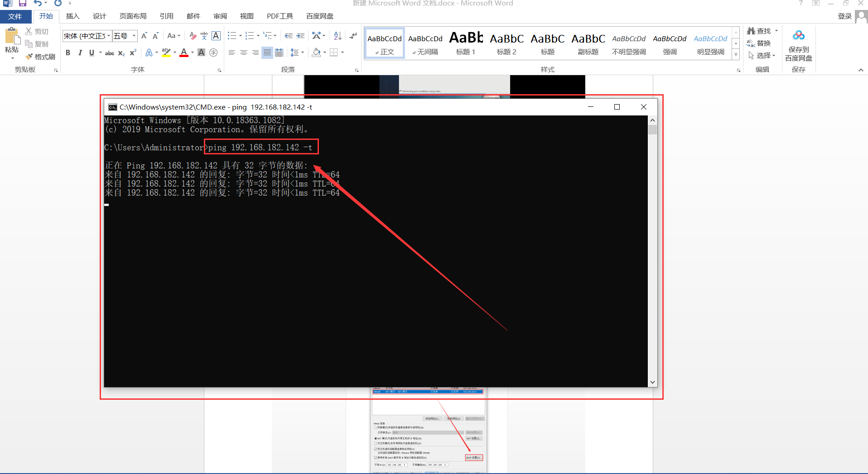Switch to the 设计 (Design) tab

[x=99, y=16]
